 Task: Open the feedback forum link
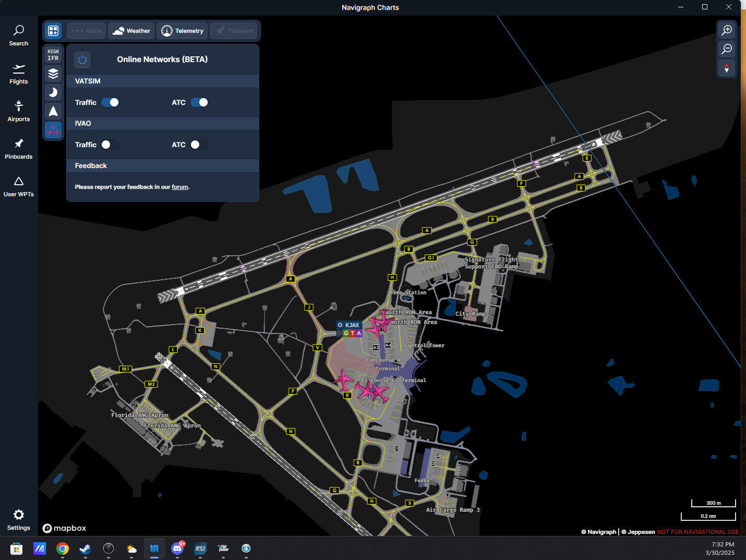[x=180, y=187]
